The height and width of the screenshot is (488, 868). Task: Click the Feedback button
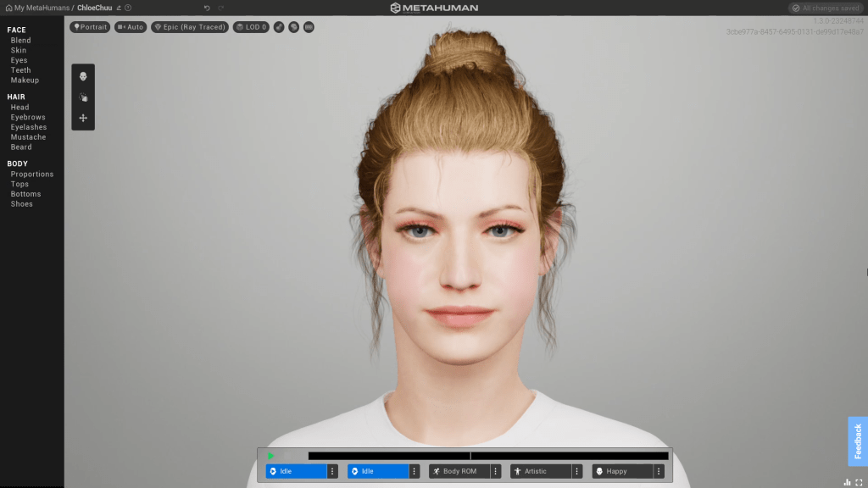pyautogui.click(x=858, y=441)
